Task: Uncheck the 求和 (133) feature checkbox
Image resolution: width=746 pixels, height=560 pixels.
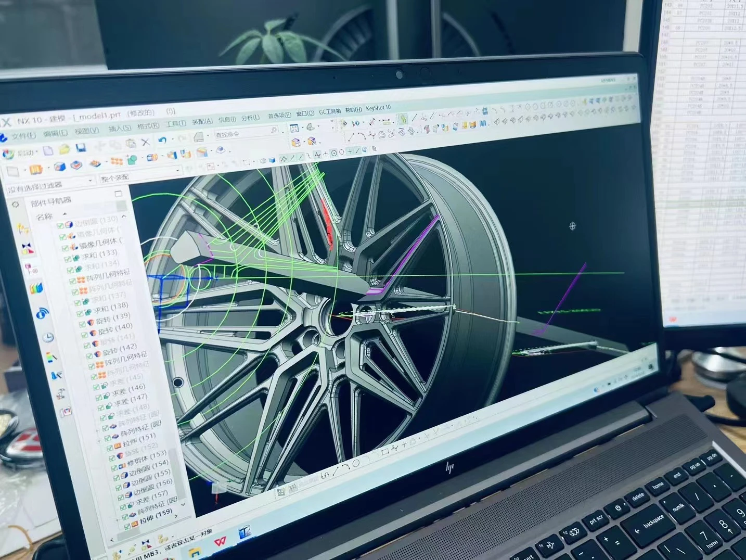Action: click(x=68, y=259)
